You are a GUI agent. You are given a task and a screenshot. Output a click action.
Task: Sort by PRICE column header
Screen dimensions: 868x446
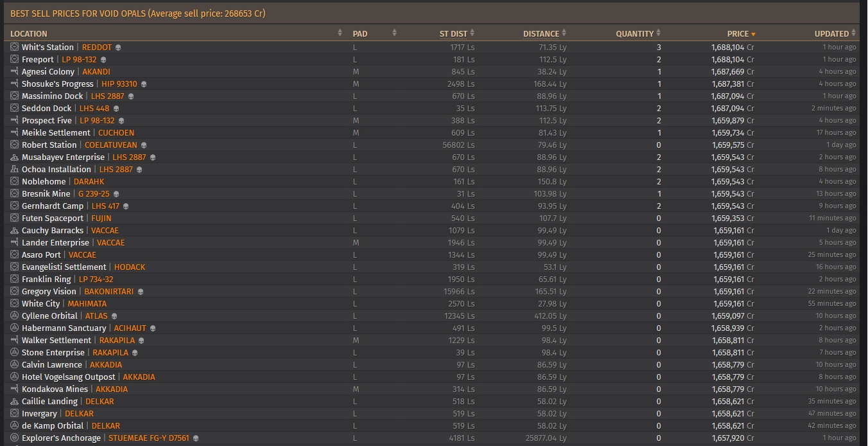click(738, 33)
